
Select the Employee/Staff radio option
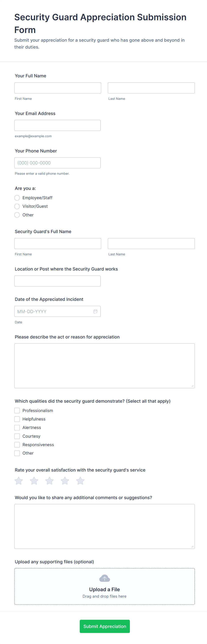pos(17,198)
